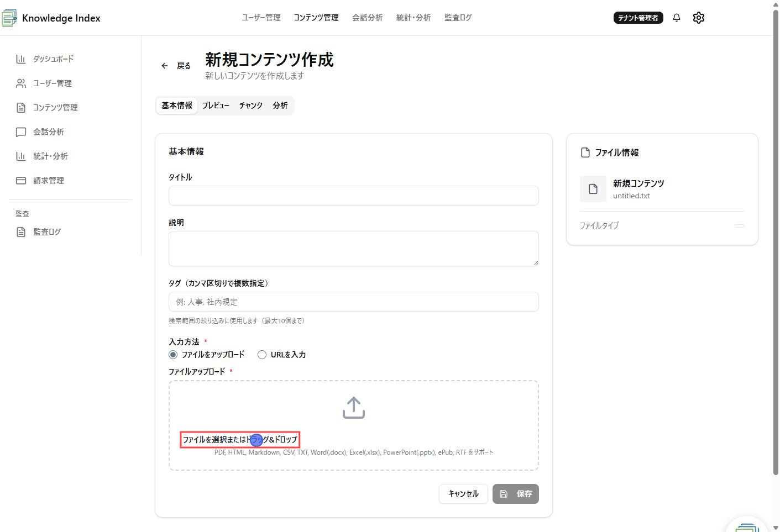Click the ユーザー管理 sidebar users icon

21,83
